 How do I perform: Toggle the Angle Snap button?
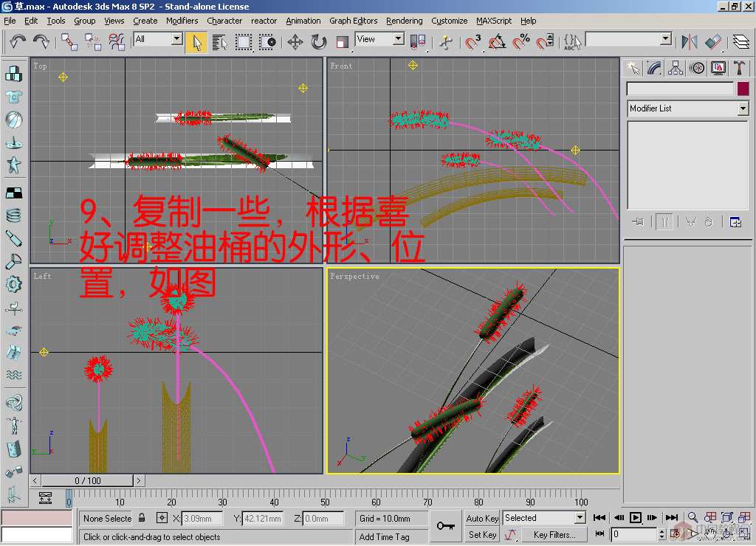pos(497,42)
